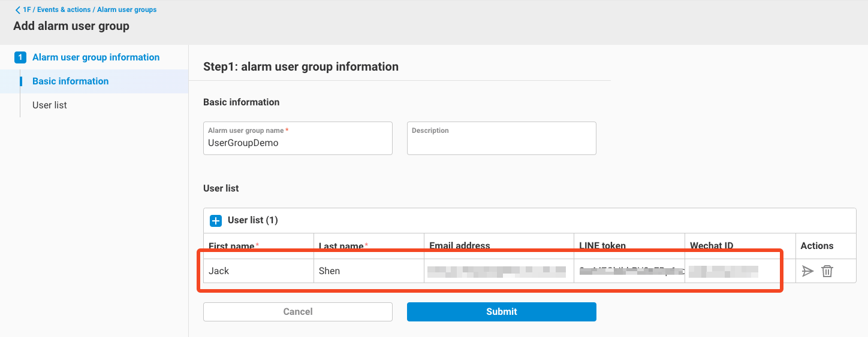The height and width of the screenshot is (337, 868).
Task: Submit the alarm user group form
Action: (x=501, y=311)
